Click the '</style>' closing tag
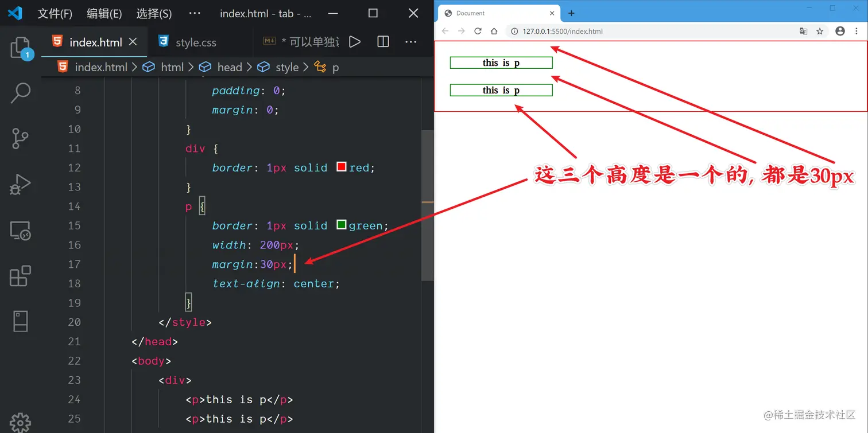 (x=185, y=322)
